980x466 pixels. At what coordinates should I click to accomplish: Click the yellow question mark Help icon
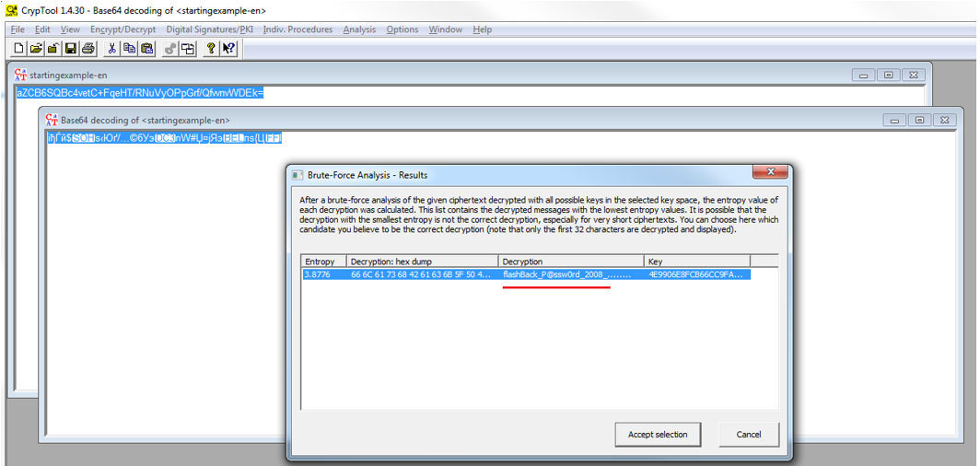pyautogui.click(x=211, y=49)
